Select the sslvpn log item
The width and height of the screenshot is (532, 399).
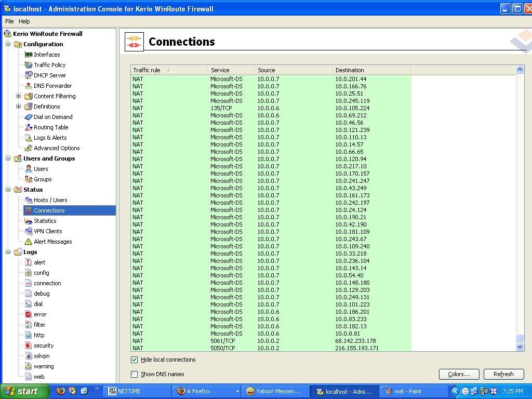pos(42,356)
